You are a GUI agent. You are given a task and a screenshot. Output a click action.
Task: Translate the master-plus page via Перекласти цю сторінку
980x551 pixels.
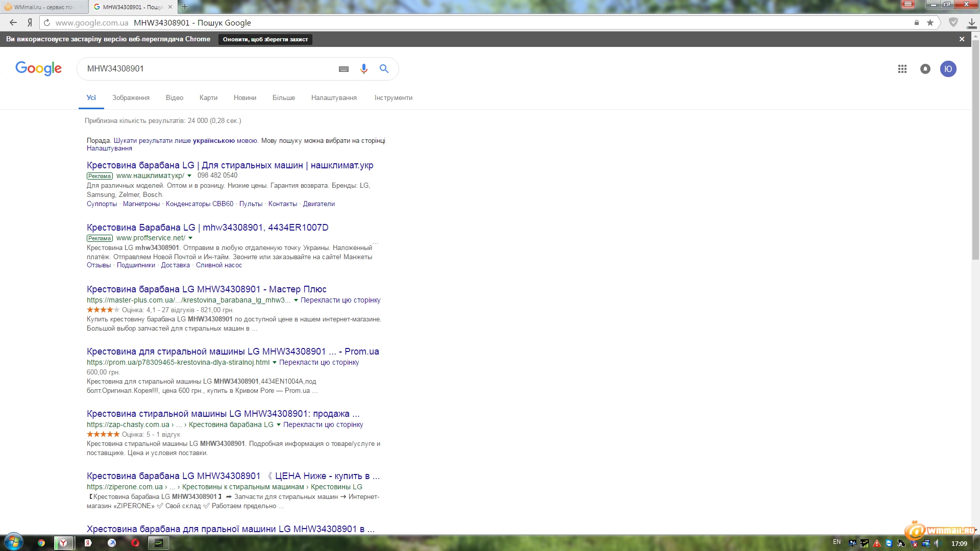click(x=340, y=300)
